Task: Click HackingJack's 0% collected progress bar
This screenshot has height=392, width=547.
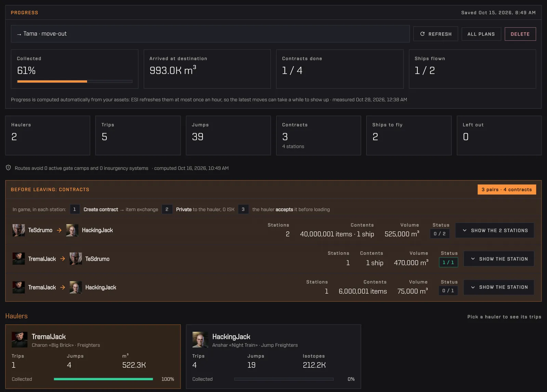Action: pyautogui.click(x=284, y=379)
